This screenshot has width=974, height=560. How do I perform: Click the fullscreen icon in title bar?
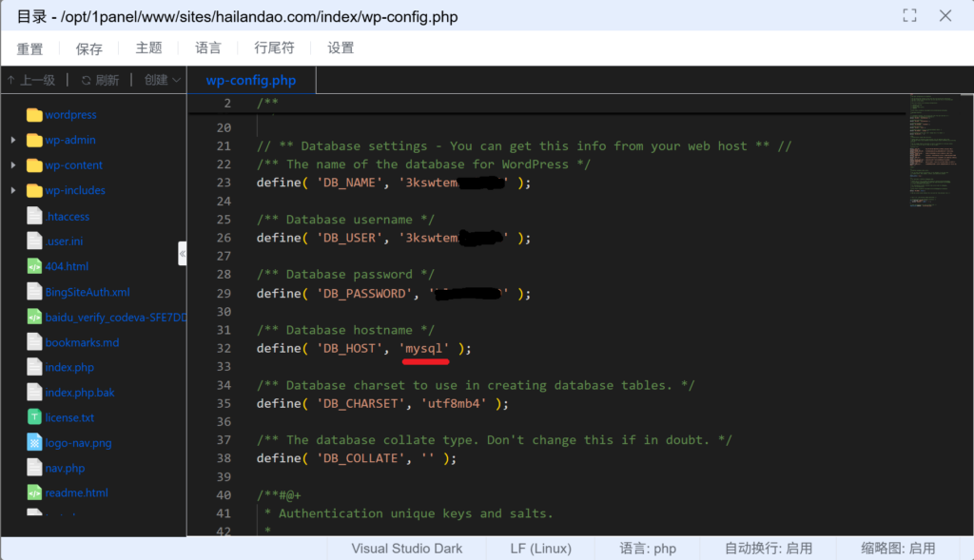[x=909, y=15]
